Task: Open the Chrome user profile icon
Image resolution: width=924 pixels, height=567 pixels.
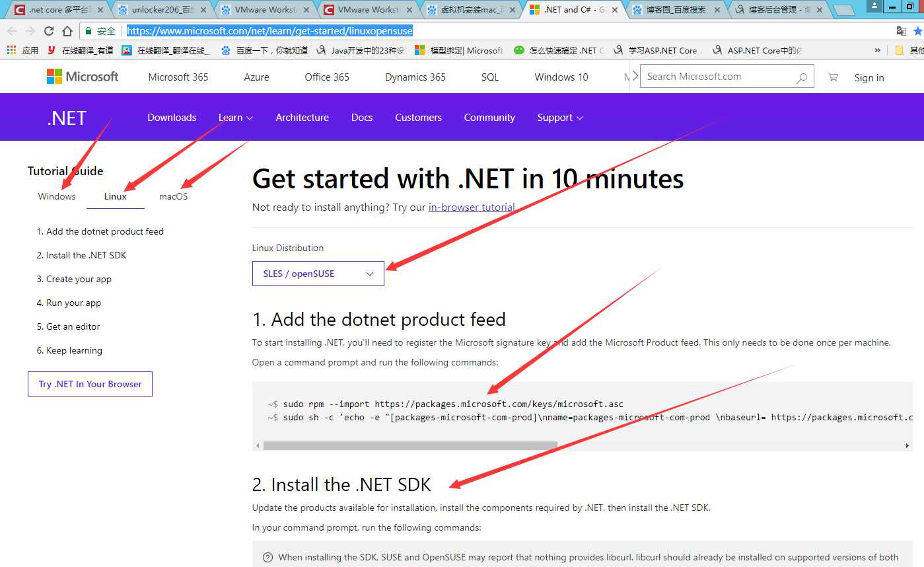Action: pyautogui.click(x=874, y=5)
